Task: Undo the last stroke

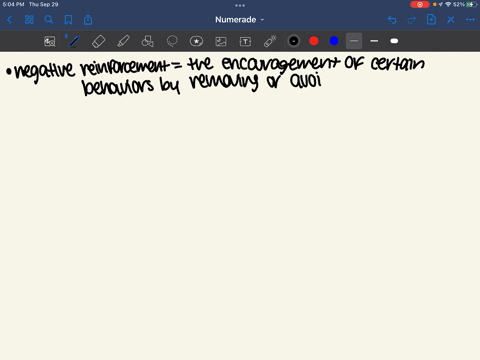Action: point(392,20)
